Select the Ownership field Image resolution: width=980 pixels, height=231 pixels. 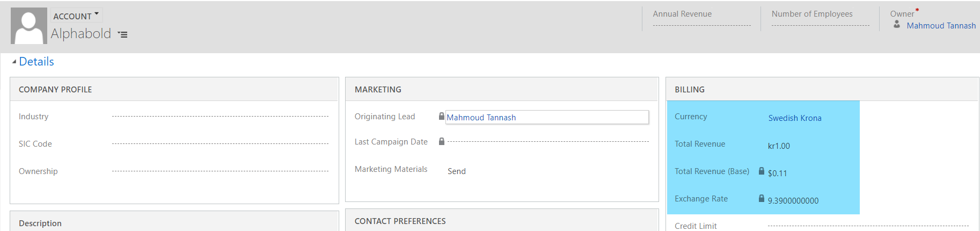point(220,171)
